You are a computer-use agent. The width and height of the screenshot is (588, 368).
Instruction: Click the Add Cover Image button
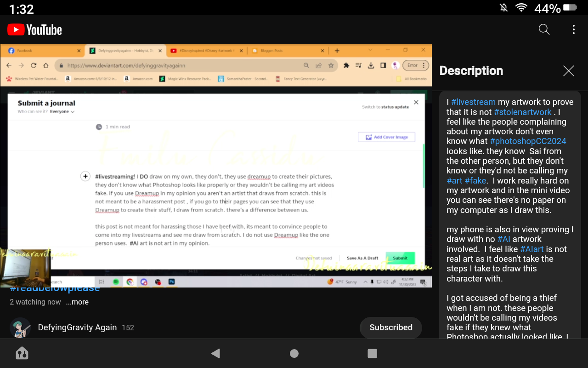click(386, 137)
